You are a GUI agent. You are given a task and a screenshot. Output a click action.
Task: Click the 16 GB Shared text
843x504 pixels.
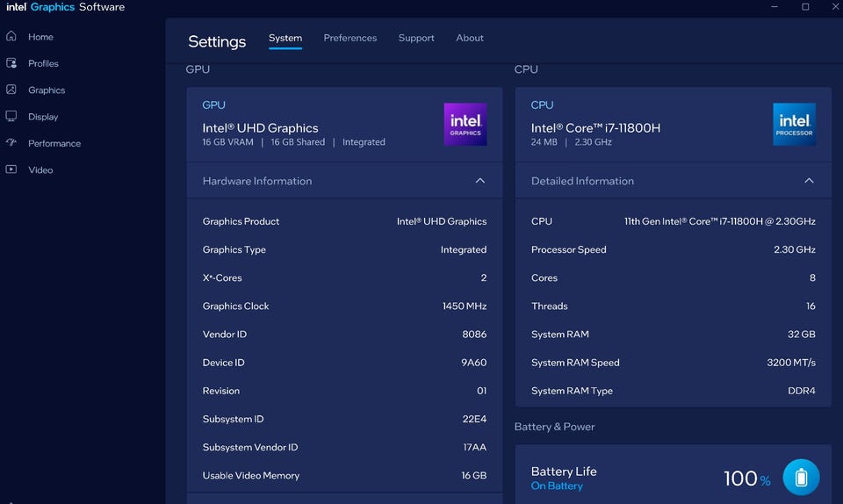tap(298, 142)
